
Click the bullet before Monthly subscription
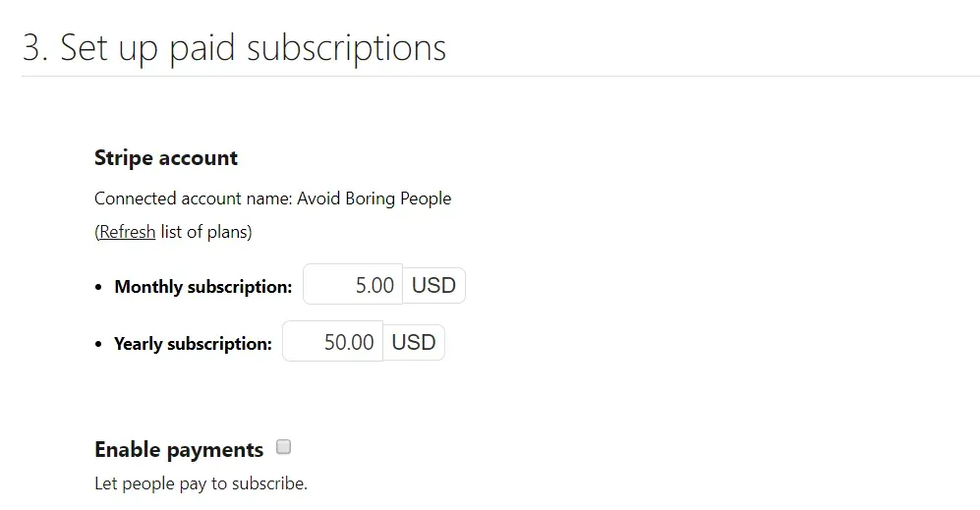coord(99,287)
